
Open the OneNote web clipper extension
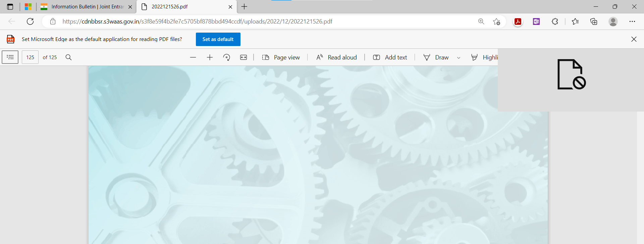click(x=536, y=22)
